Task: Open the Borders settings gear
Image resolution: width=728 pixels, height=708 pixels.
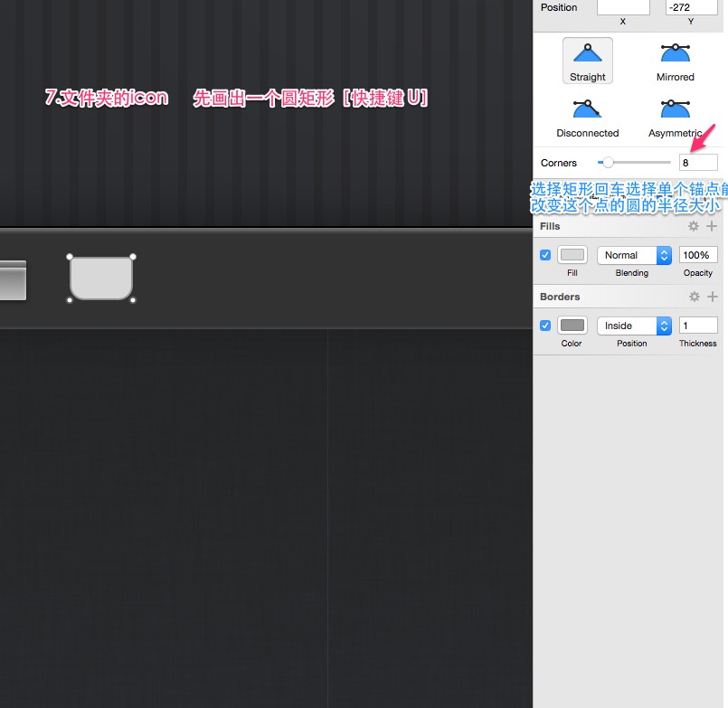Action: coord(695,297)
